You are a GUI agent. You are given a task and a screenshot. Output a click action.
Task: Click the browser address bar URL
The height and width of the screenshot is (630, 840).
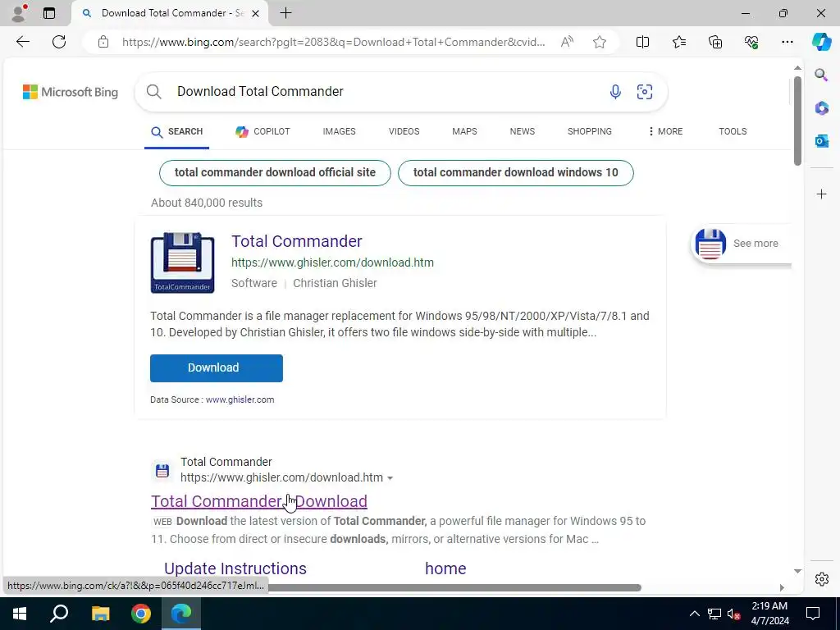[x=333, y=42]
